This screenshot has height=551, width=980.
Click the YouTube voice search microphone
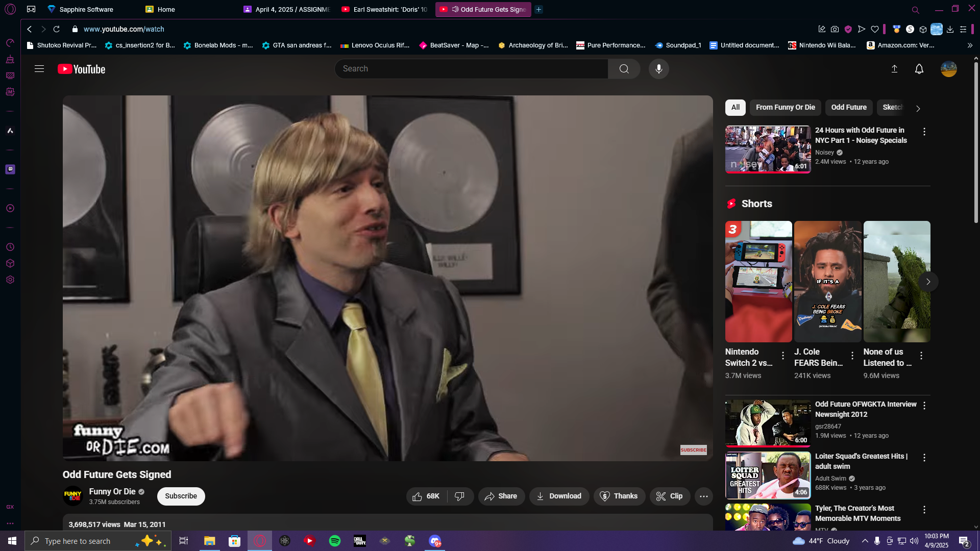[x=658, y=69]
